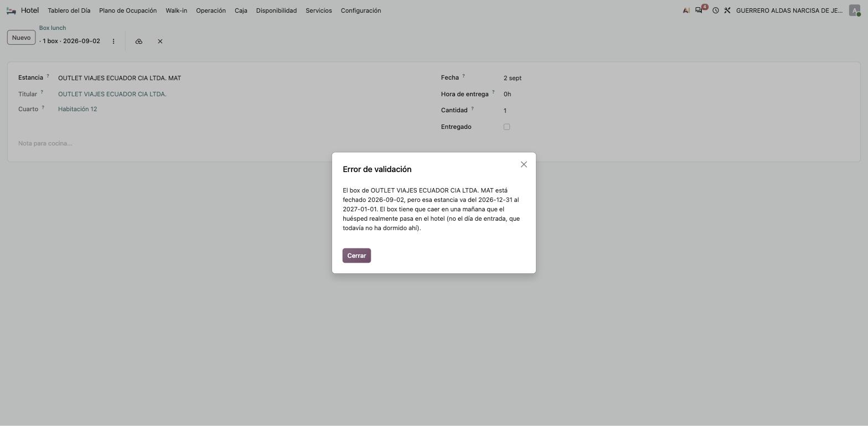The height and width of the screenshot is (426, 868).
Task: Click the Hora de entrega field
Action: [x=676, y=94]
